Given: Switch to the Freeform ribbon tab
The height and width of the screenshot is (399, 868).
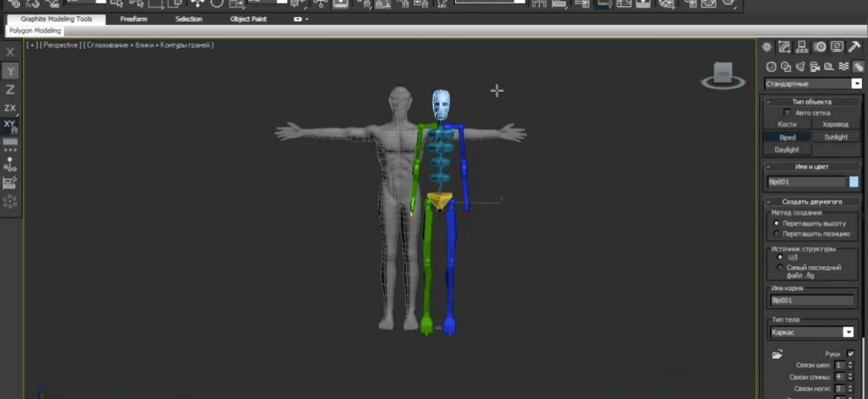Looking at the screenshot, I should click(x=134, y=19).
